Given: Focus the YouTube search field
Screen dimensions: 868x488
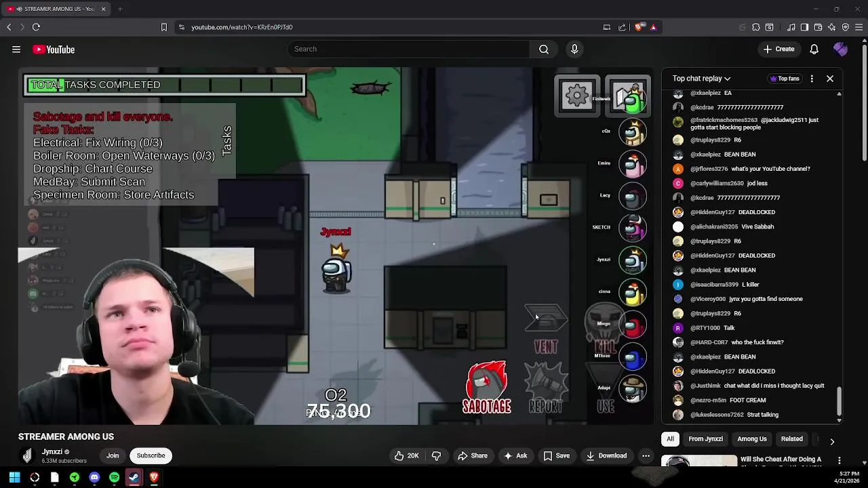Looking at the screenshot, I should click(409, 49).
